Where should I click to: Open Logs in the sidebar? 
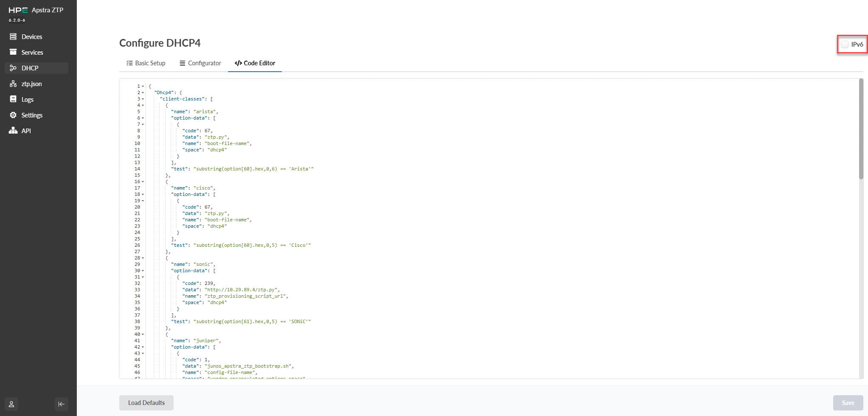coord(36,99)
